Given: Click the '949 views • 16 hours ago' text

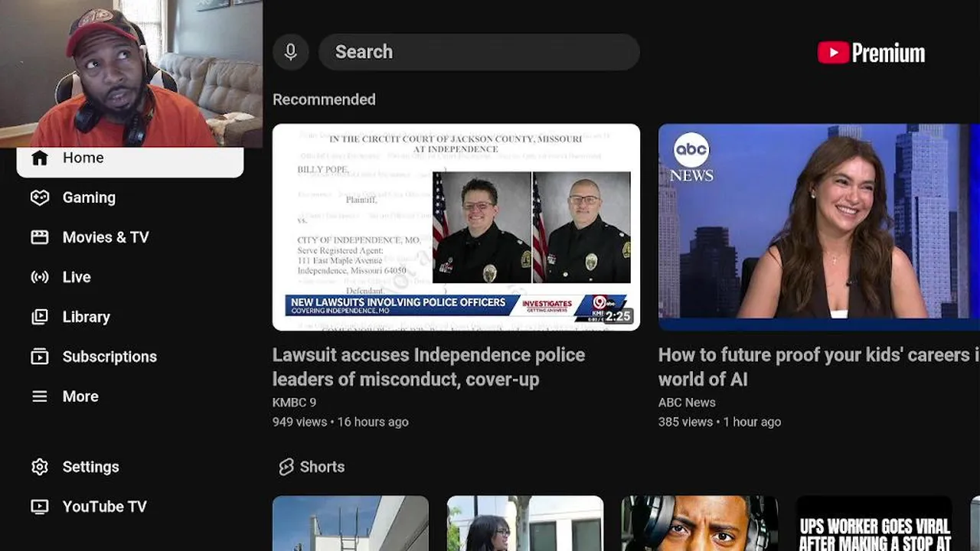Looking at the screenshot, I should 341,422.
